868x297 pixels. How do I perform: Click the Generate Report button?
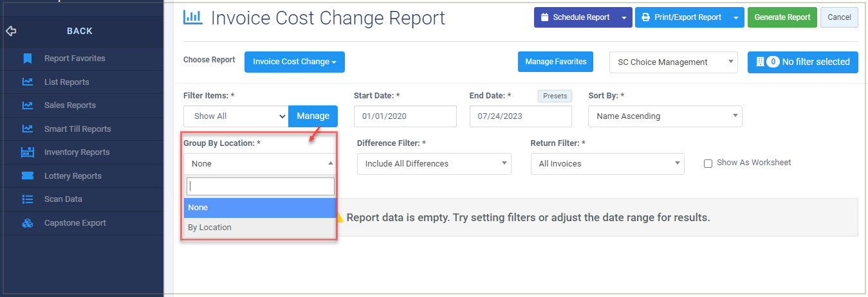[x=782, y=17]
